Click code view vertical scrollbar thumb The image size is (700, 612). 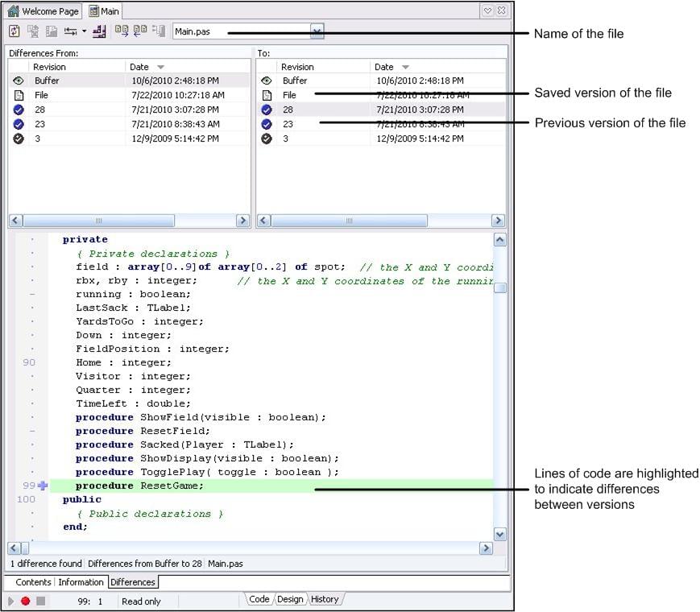(500, 288)
